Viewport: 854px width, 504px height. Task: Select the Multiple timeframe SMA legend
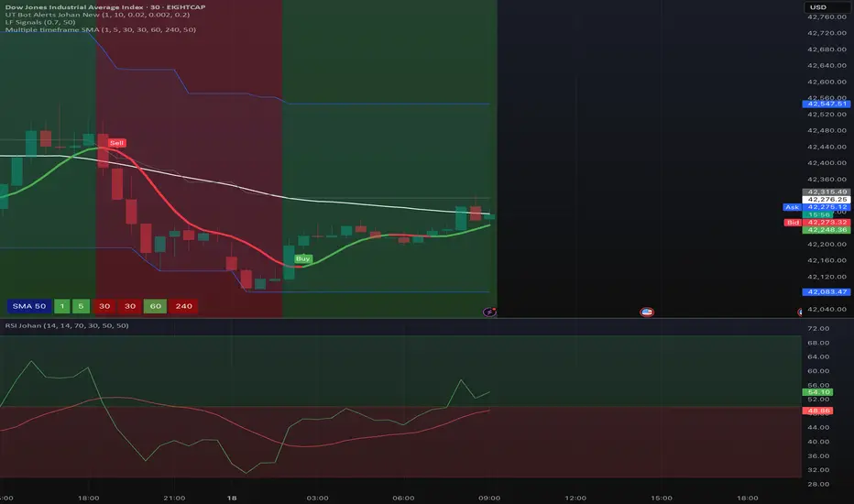click(x=100, y=30)
